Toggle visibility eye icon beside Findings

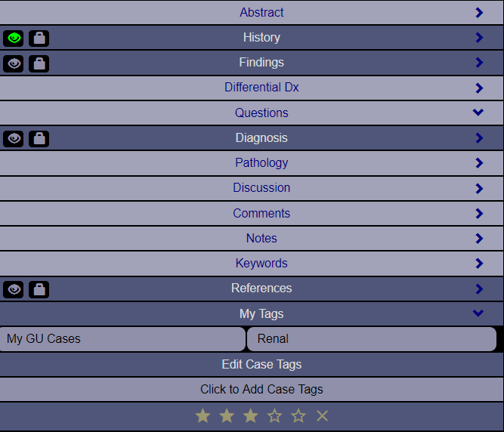pyautogui.click(x=14, y=63)
